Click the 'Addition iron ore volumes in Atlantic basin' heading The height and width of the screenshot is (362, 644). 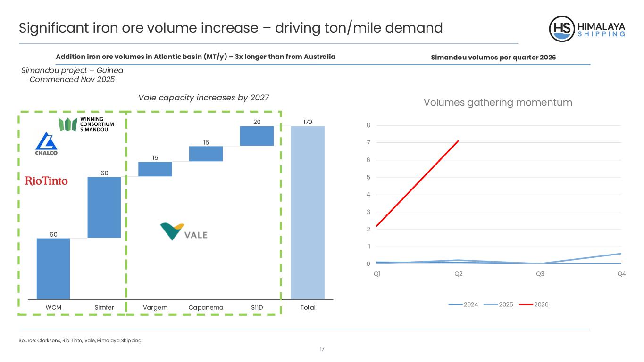[195, 57]
